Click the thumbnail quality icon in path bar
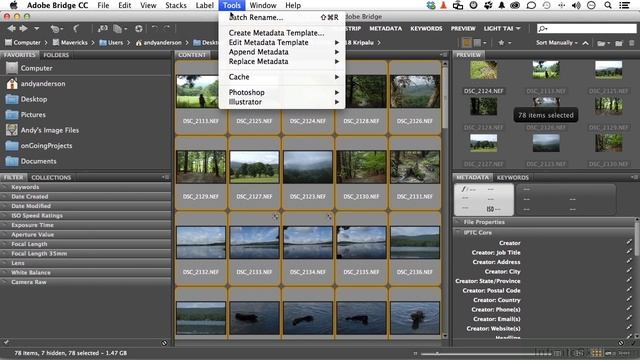This screenshot has width=640, height=360. coord(467,42)
